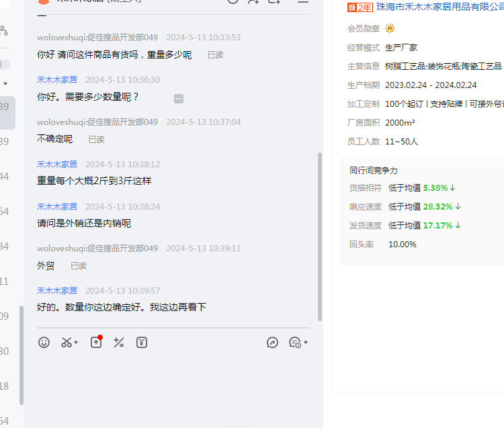The width and height of the screenshot is (504, 428).
Task: Open the chat history clock icon
Action: [x=294, y=342]
